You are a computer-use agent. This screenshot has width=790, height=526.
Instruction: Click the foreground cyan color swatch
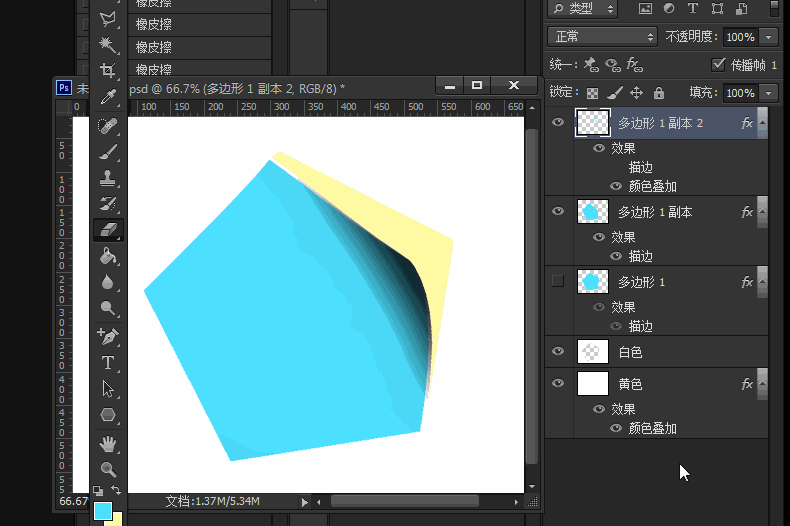tap(103, 511)
